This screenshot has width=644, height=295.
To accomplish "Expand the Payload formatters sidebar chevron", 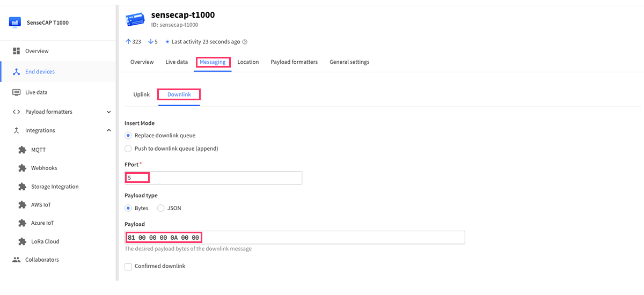I will pyautogui.click(x=109, y=112).
